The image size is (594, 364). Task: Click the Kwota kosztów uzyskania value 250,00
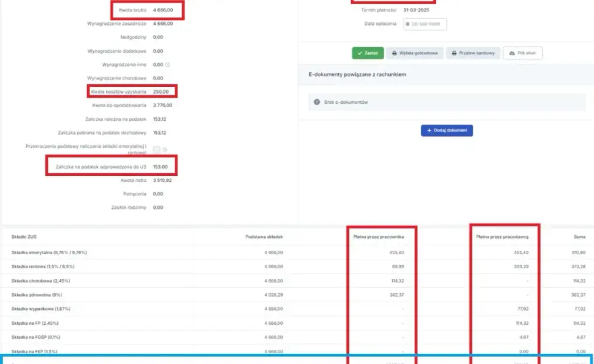(x=161, y=92)
